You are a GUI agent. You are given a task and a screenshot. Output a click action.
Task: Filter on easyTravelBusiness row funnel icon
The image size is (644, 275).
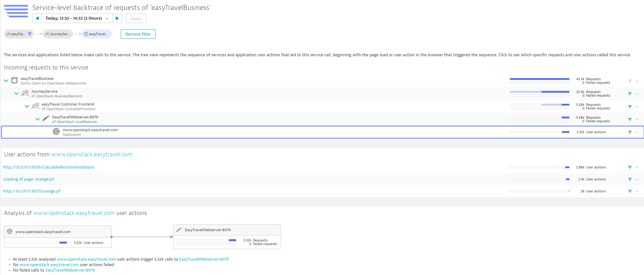630,81
